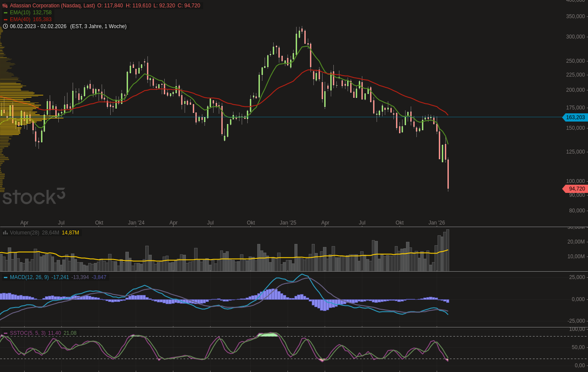Click the green EMA(10) line marker icon

click(x=6, y=13)
